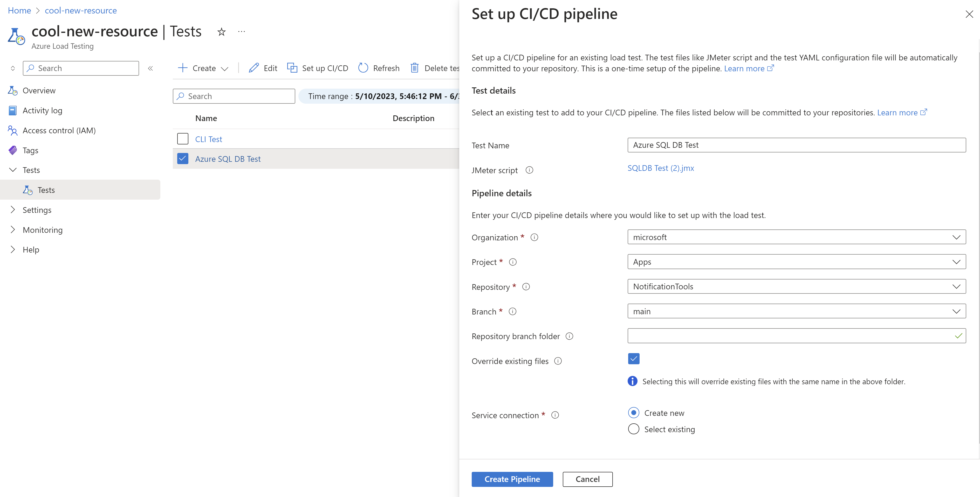This screenshot has width=980, height=497.
Task: Click the Edit pencil icon
Action: 254,68
